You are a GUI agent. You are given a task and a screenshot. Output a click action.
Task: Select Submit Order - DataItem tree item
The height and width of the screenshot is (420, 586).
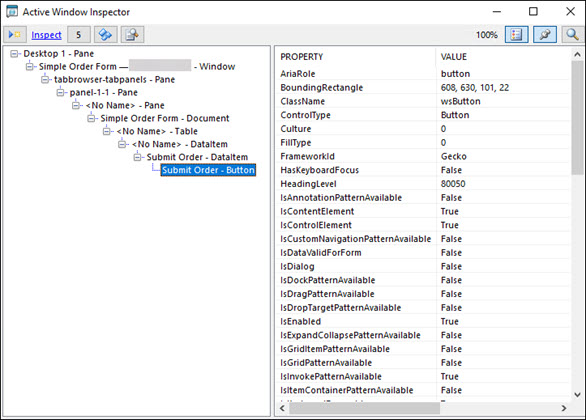coord(197,157)
